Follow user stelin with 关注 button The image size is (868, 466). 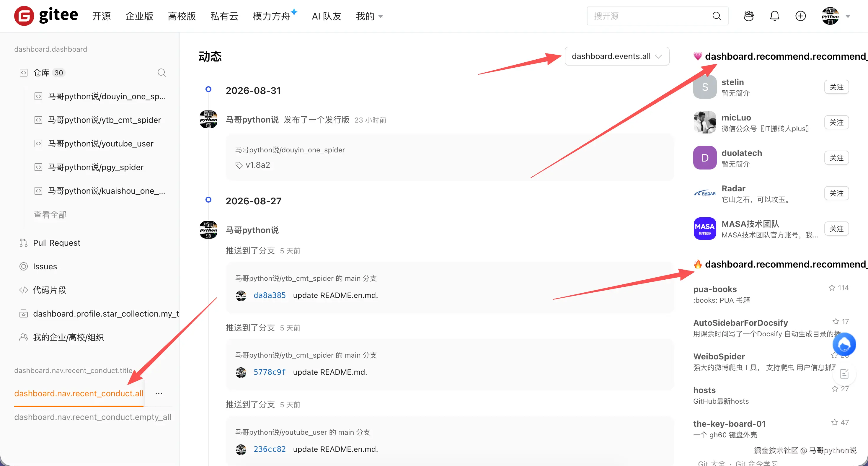[x=836, y=87]
